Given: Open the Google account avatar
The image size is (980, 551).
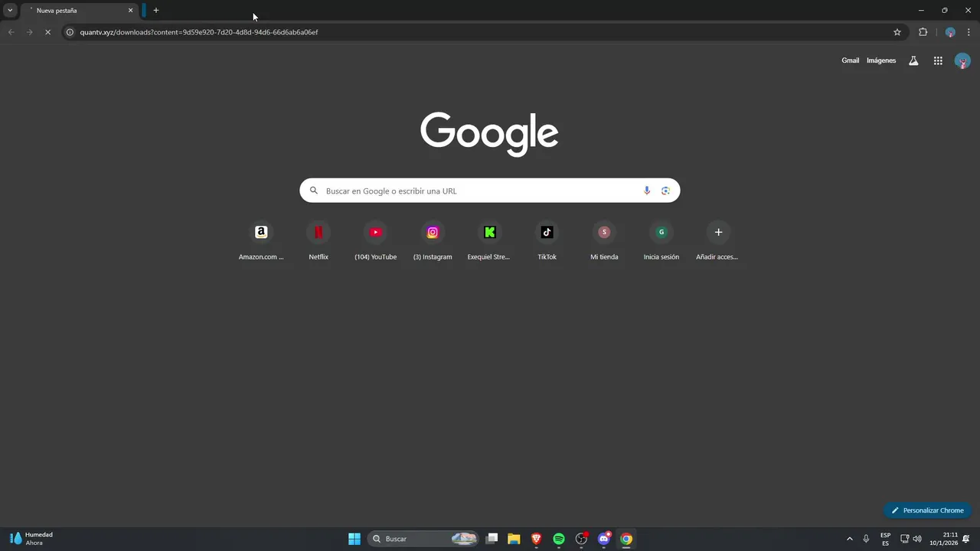Looking at the screenshot, I should [x=962, y=60].
